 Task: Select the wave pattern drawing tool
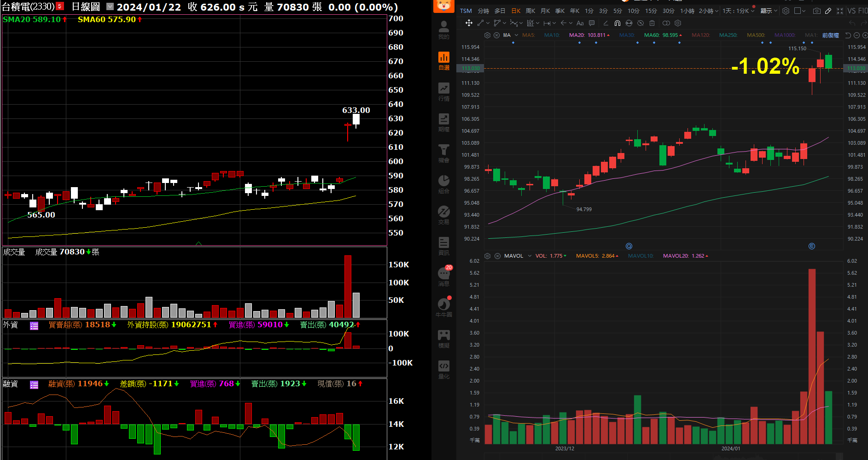[514, 23]
